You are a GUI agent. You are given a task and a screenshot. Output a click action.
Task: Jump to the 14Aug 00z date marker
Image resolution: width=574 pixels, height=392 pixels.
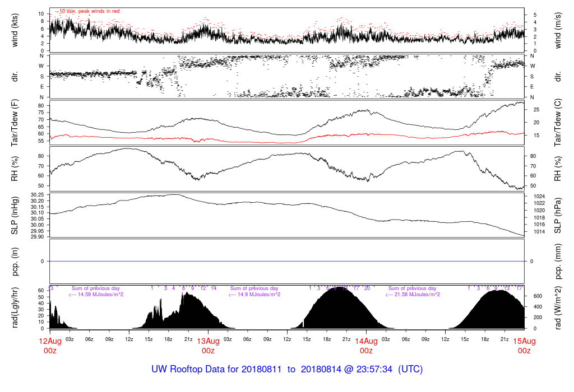(x=366, y=346)
